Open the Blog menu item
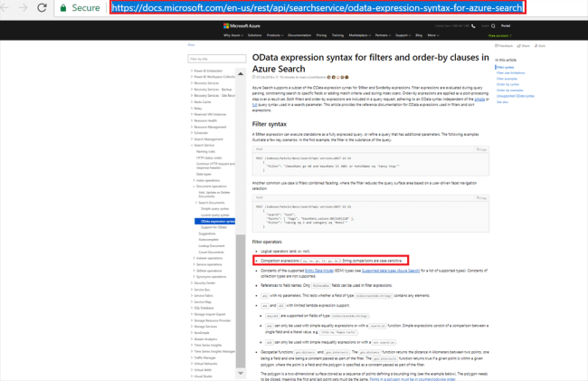Viewport: 588px width, 381px height. [x=419, y=35]
